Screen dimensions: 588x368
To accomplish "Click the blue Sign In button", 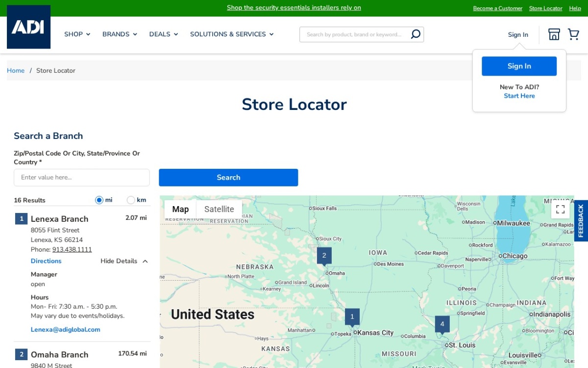I will coord(519,66).
